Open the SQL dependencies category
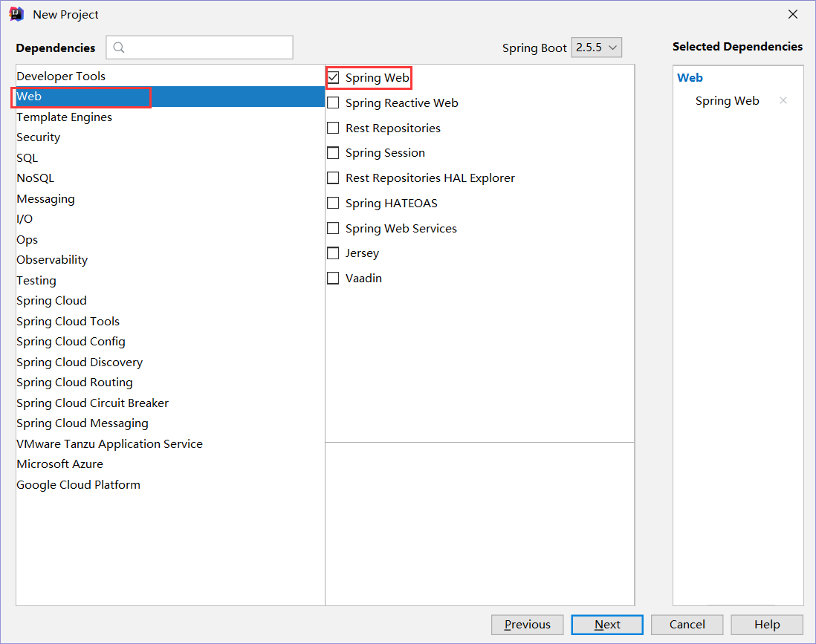The height and width of the screenshot is (644, 816). [x=27, y=157]
